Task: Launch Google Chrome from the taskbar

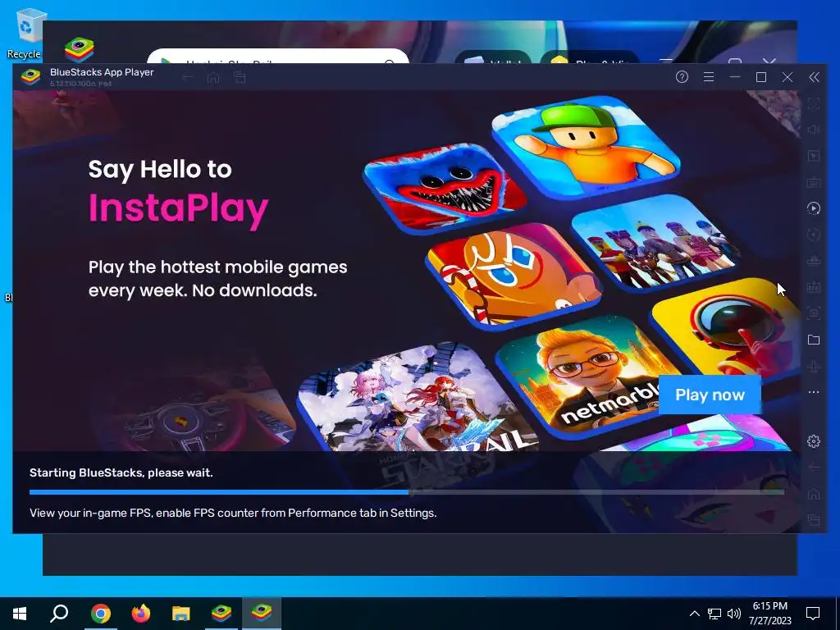Action: coord(100,614)
